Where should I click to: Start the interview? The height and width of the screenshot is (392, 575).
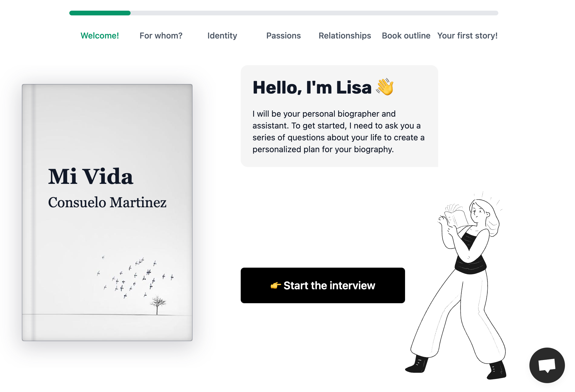point(323,285)
